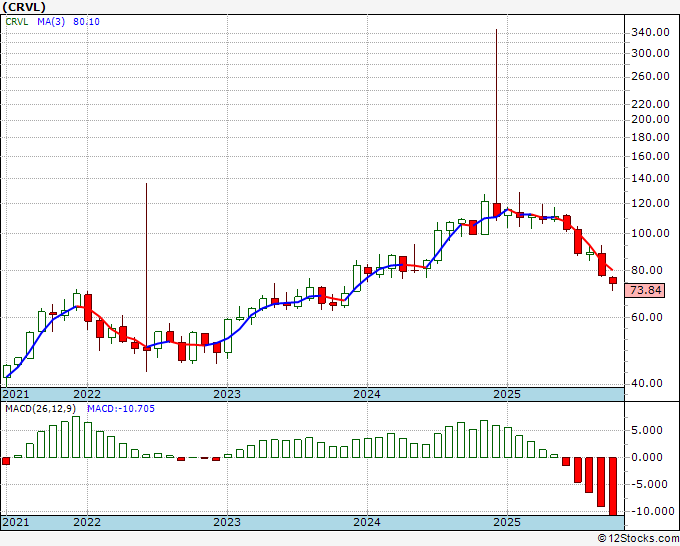Click the 100.00 price axis label

650,233
